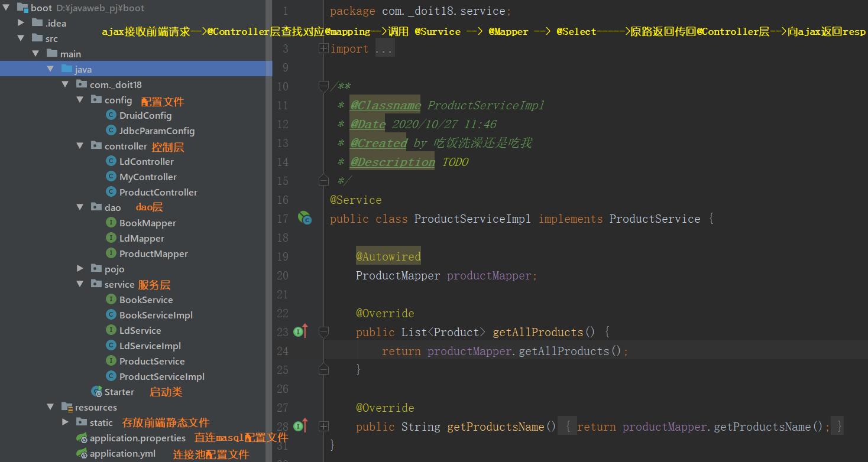The image size is (868, 462).
Task: Expand the .idea folder
Action: coord(20,22)
